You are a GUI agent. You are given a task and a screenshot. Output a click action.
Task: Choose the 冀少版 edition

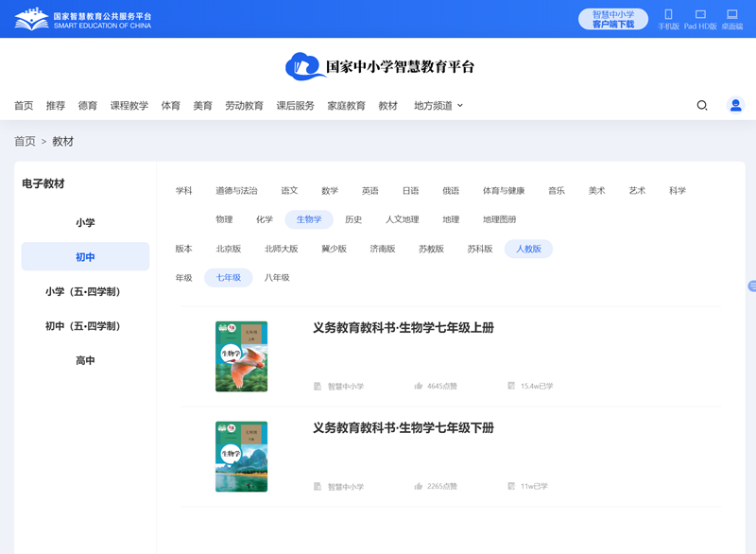click(335, 249)
